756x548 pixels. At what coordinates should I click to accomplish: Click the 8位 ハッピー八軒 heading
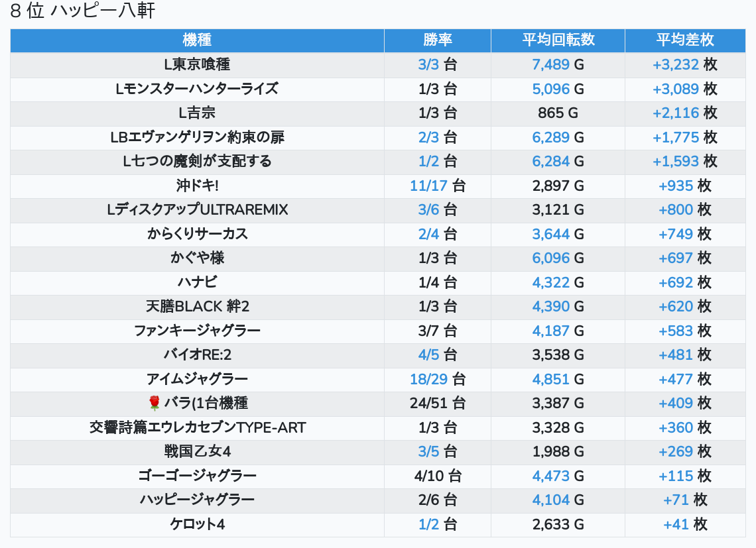pyautogui.click(x=83, y=11)
